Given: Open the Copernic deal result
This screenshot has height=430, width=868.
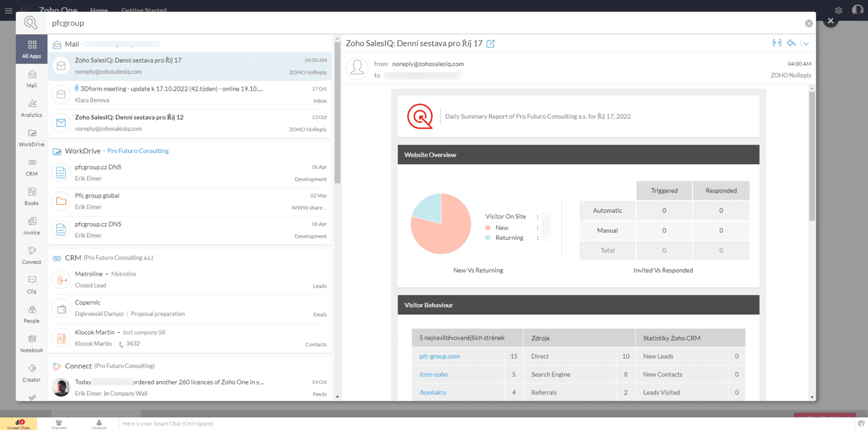Looking at the screenshot, I should 190,308.
